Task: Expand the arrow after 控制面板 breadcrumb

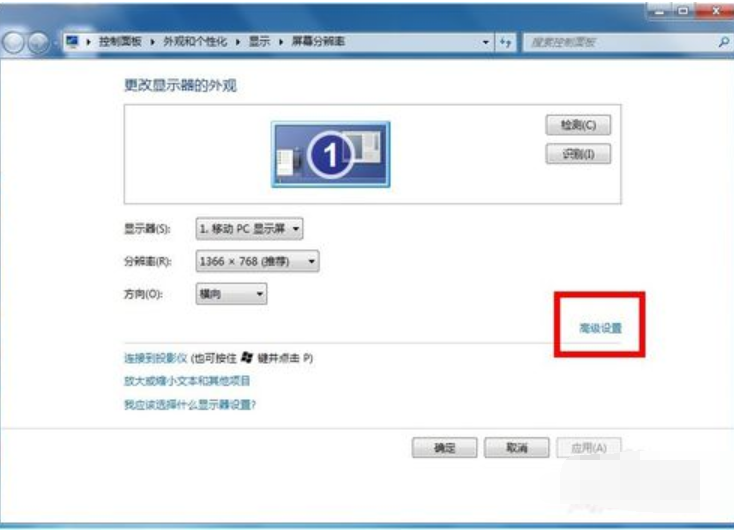Action: pos(153,42)
